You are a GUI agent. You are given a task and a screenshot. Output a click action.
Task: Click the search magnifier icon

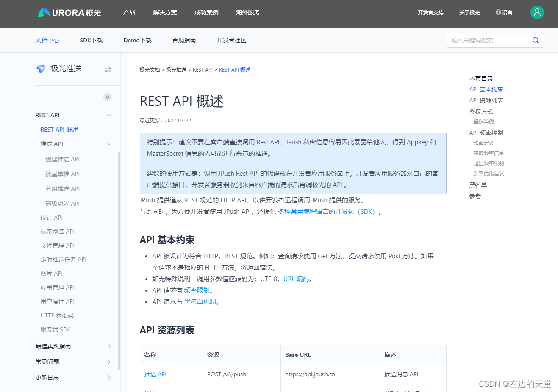[535, 40]
